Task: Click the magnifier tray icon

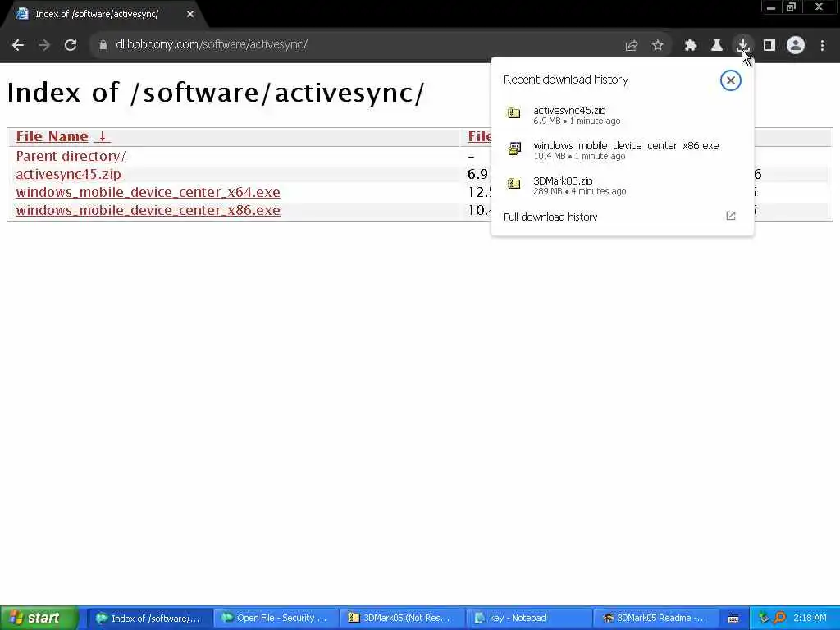Action: pyautogui.click(x=779, y=618)
